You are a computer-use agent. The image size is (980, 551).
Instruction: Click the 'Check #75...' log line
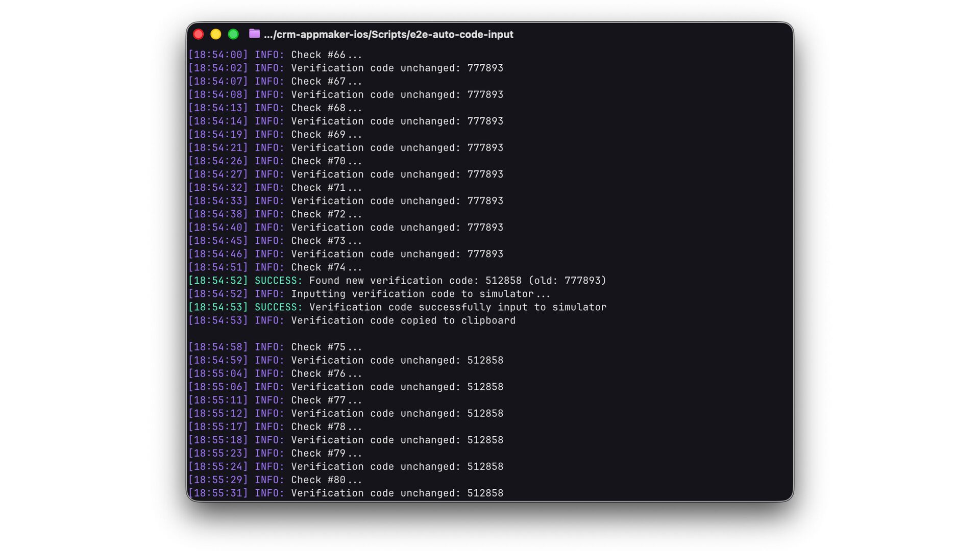[x=326, y=347]
